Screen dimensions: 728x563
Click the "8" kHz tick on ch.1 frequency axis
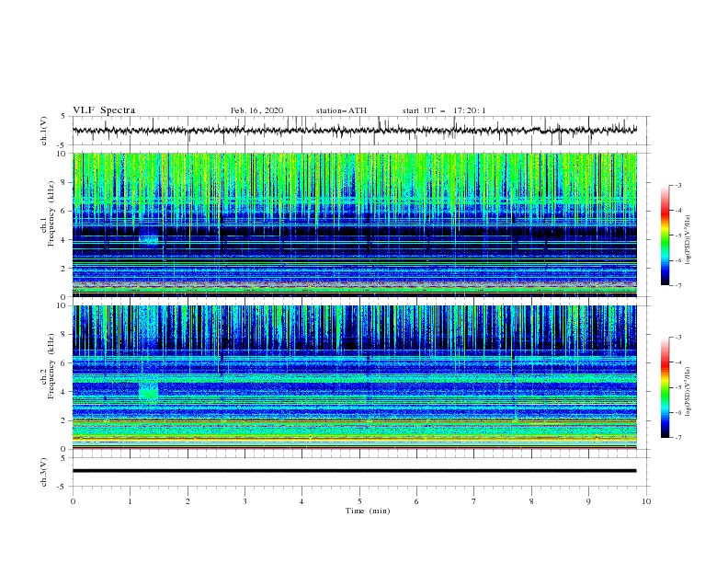[x=65, y=182]
